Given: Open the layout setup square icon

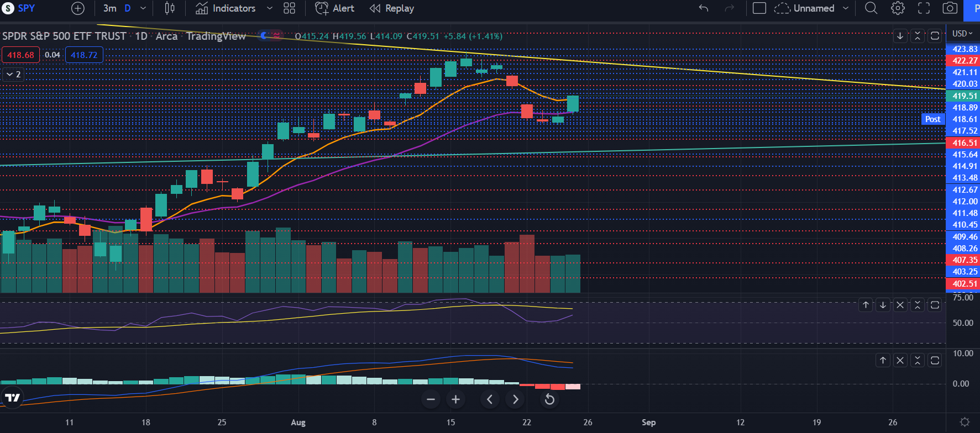Looking at the screenshot, I should 759,8.
